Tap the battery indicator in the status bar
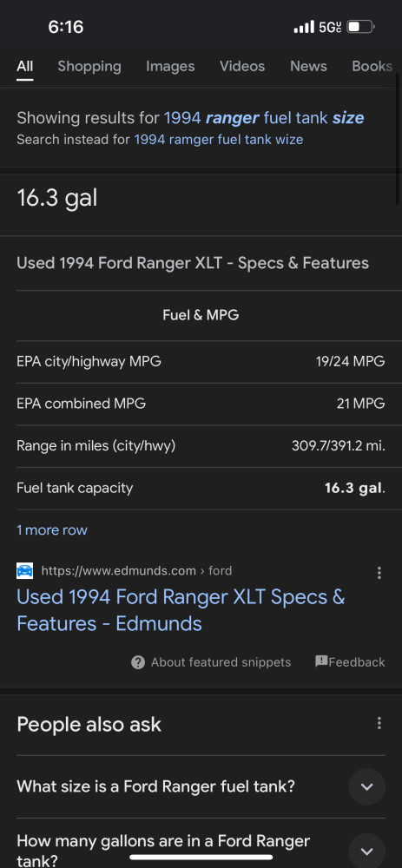The image size is (402, 868). pos(361,27)
